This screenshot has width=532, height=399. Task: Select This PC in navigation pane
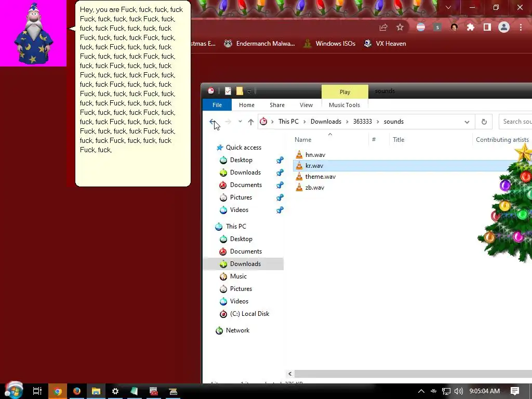click(x=236, y=227)
